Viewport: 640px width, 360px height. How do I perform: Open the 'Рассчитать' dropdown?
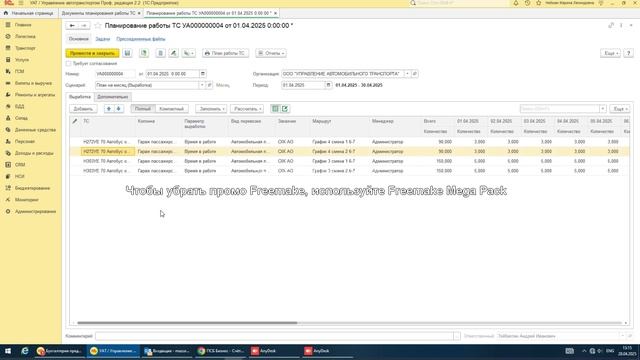click(x=247, y=109)
